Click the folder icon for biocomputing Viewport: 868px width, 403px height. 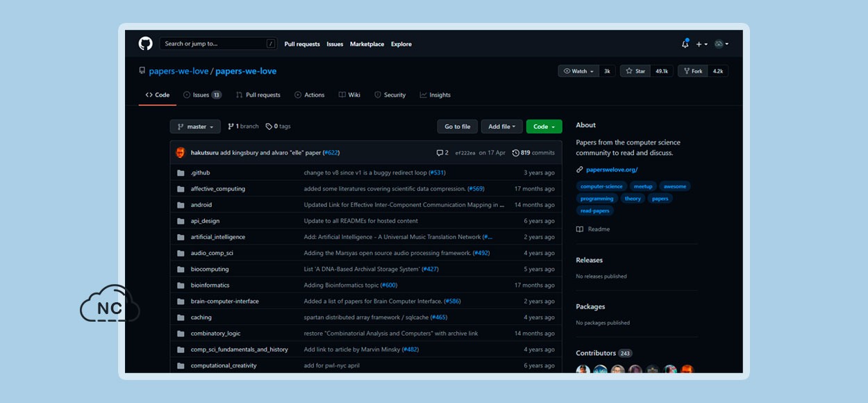coord(181,269)
